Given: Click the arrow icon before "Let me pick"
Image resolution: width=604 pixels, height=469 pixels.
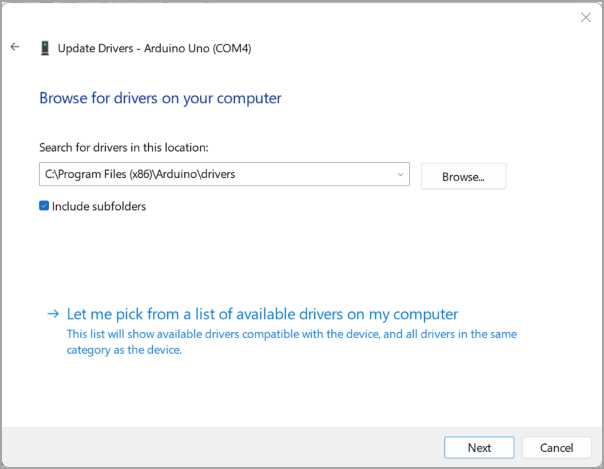Looking at the screenshot, I should click(53, 313).
